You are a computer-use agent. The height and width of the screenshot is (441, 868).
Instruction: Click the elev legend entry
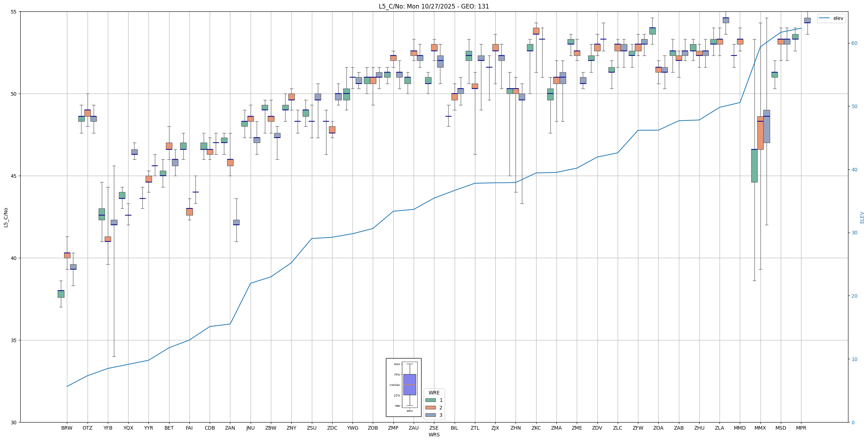831,18
